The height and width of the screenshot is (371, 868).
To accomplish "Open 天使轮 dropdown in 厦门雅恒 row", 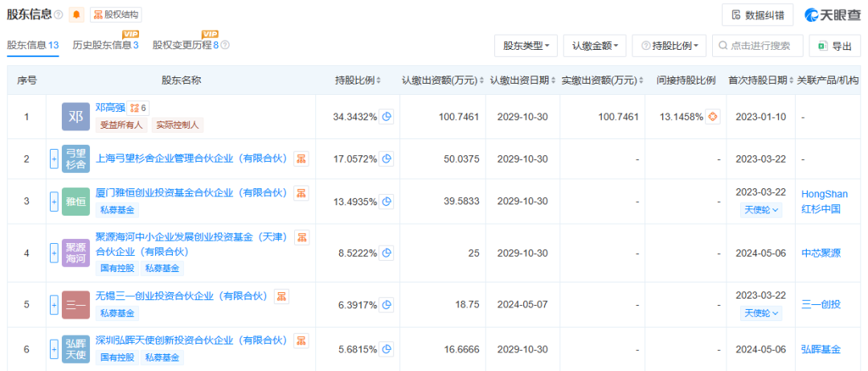I will point(761,210).
